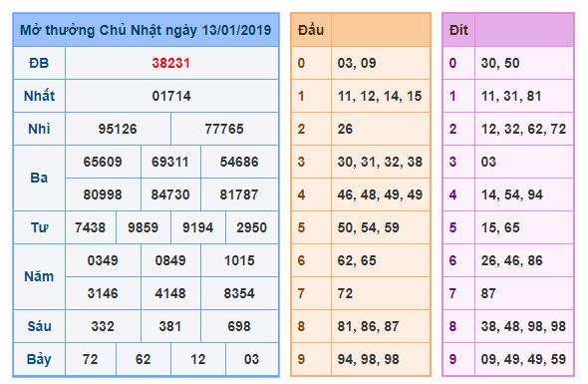Select Đầu row values '62, 65'

[x=357, y=260]
